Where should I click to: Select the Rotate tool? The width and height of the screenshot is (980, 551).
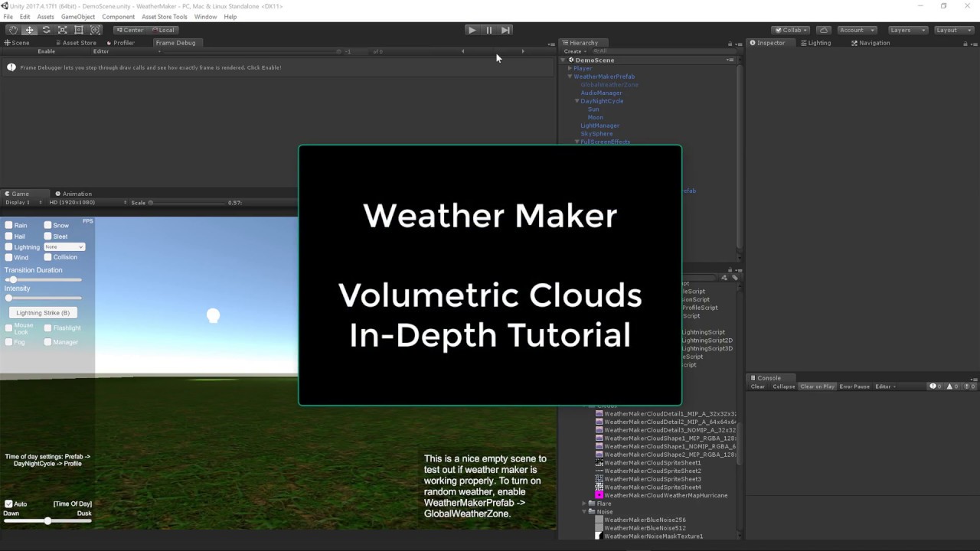46,30
